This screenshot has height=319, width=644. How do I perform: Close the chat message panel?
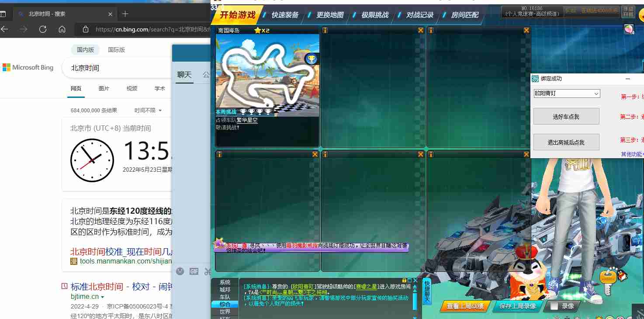coord(415,280)
